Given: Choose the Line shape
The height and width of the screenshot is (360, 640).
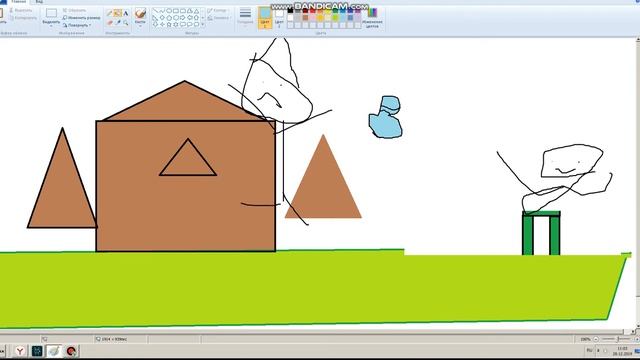Looking at the screenshot, I should coord(156,11).
